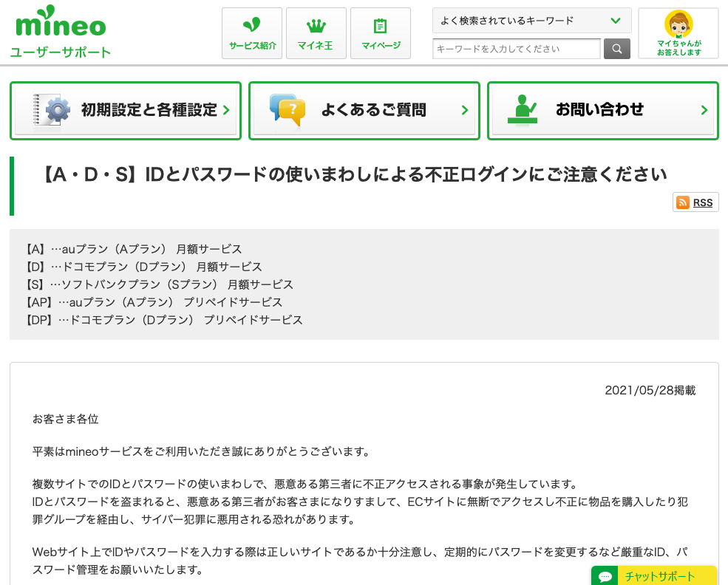Open the チャットサポート chat button
The width and height of the screenshot is (728, 585).
[654, 575]
